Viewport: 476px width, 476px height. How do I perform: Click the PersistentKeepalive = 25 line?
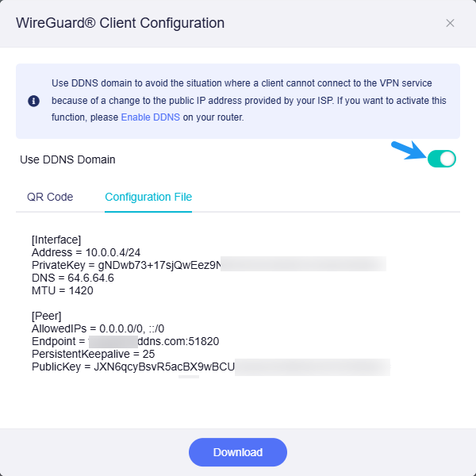click(x=92, y=354)
